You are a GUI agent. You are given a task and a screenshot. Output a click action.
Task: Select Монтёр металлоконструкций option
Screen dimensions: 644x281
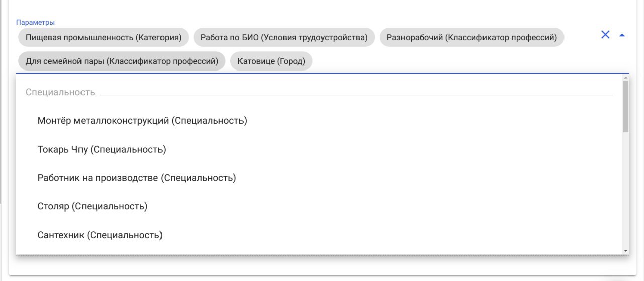pos(319,121)
